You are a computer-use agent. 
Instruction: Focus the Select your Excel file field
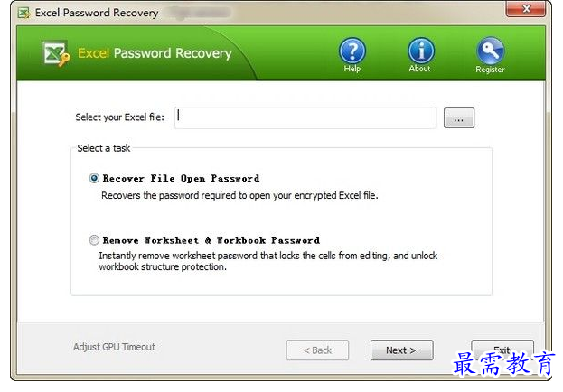[x=305, y=117]
